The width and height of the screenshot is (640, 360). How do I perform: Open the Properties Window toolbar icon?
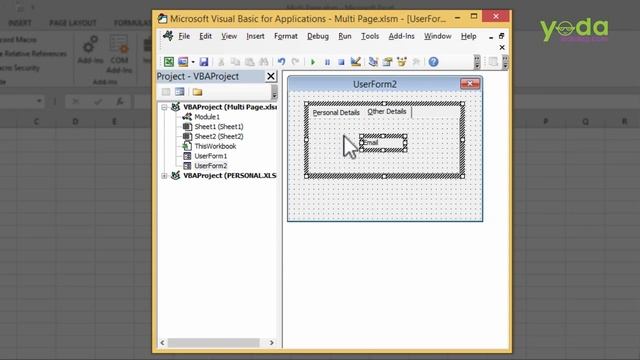point(387,62)
